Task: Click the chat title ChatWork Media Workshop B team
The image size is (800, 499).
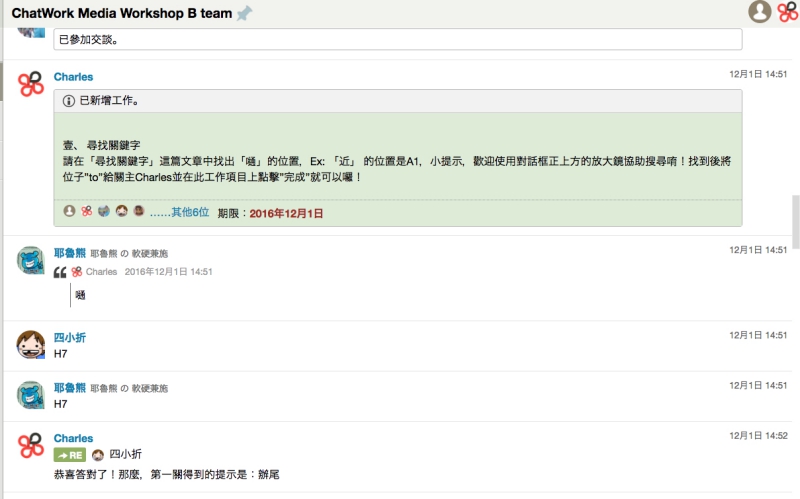Action: click(x=122, y=13)
